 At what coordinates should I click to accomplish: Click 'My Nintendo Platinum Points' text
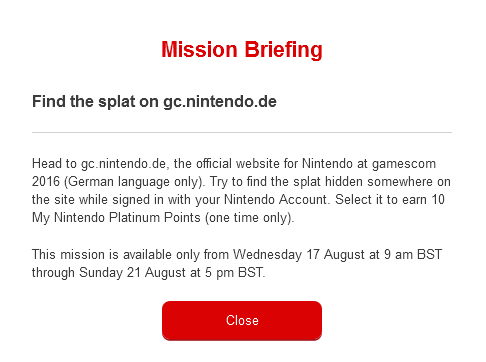pyautogui.click(x=116, y=218)
